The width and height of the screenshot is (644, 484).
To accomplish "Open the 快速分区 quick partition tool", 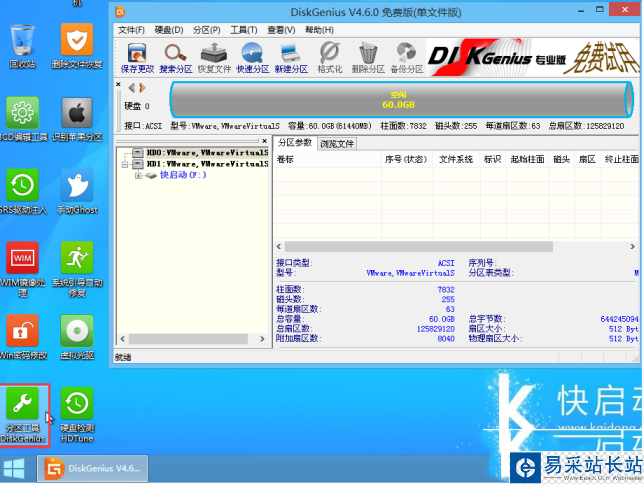I will pos(252,58).
